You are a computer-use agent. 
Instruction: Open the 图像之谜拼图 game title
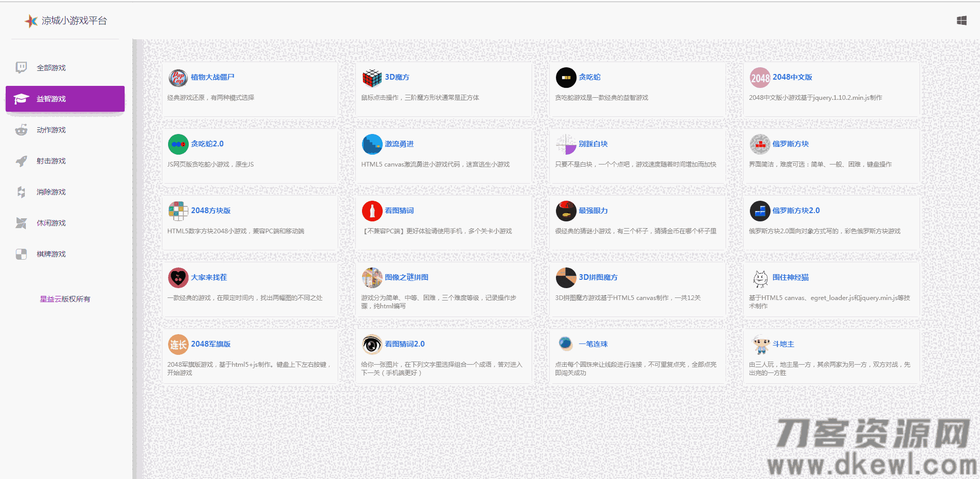point(406,277)
